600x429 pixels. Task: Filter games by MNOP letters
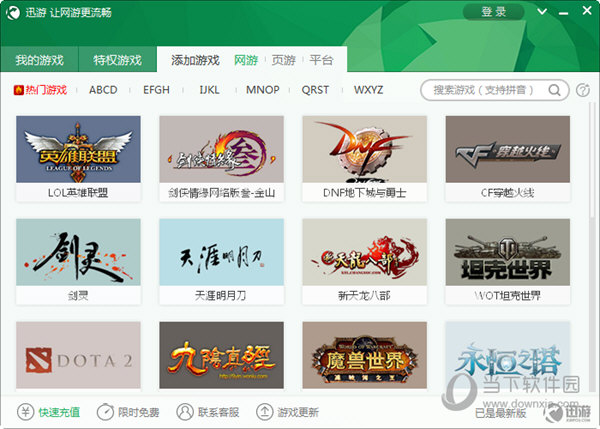point(262,90)
